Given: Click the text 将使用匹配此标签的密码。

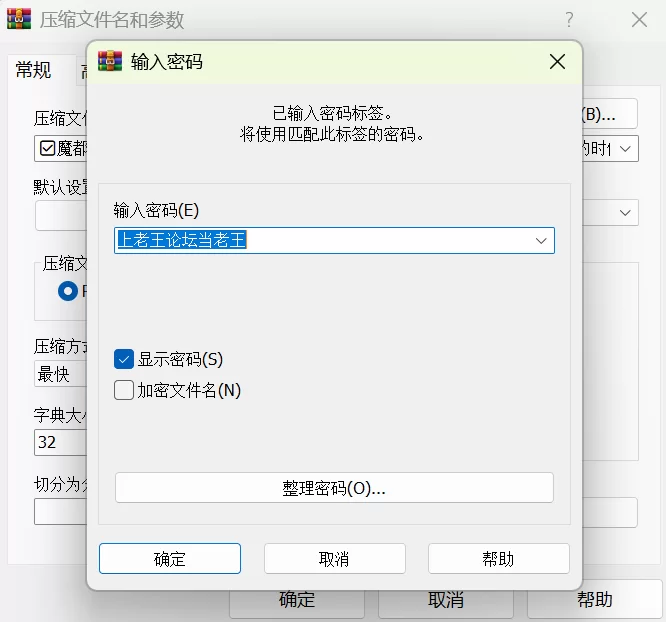Looking at the screenshot, I should tap(333, 135).
